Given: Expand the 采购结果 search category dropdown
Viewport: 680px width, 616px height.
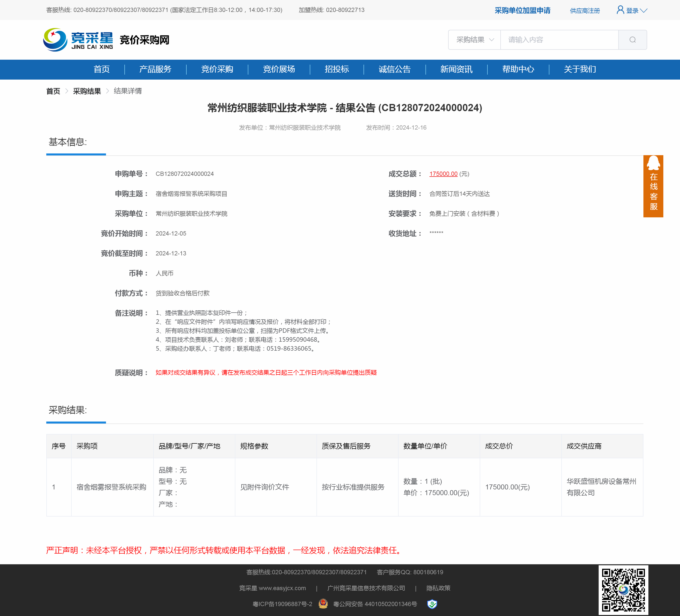Looking at the screenshot, I should click(x=474, y=40).
